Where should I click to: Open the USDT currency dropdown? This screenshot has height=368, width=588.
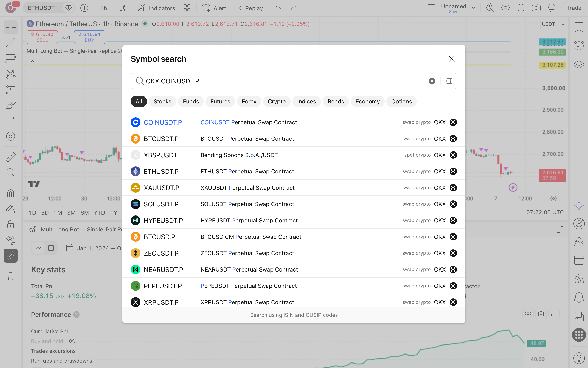553,24
